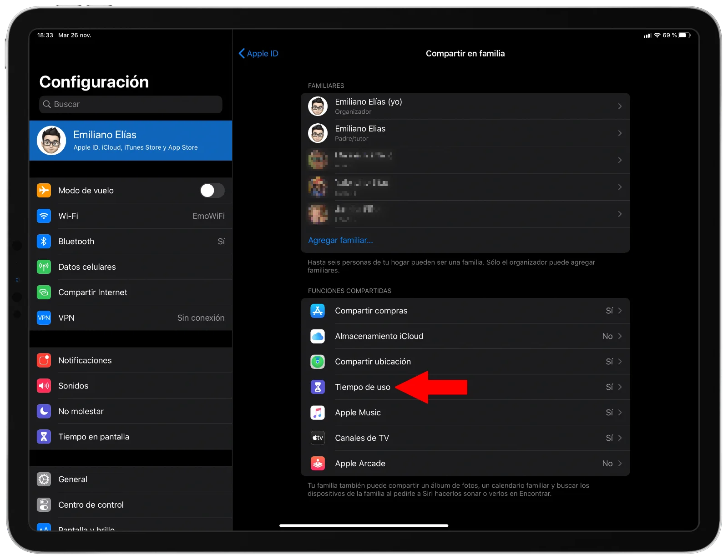
Task: Expand Emiliano Elias Padre/tutor chevron
Action: (x=620, y=133)
